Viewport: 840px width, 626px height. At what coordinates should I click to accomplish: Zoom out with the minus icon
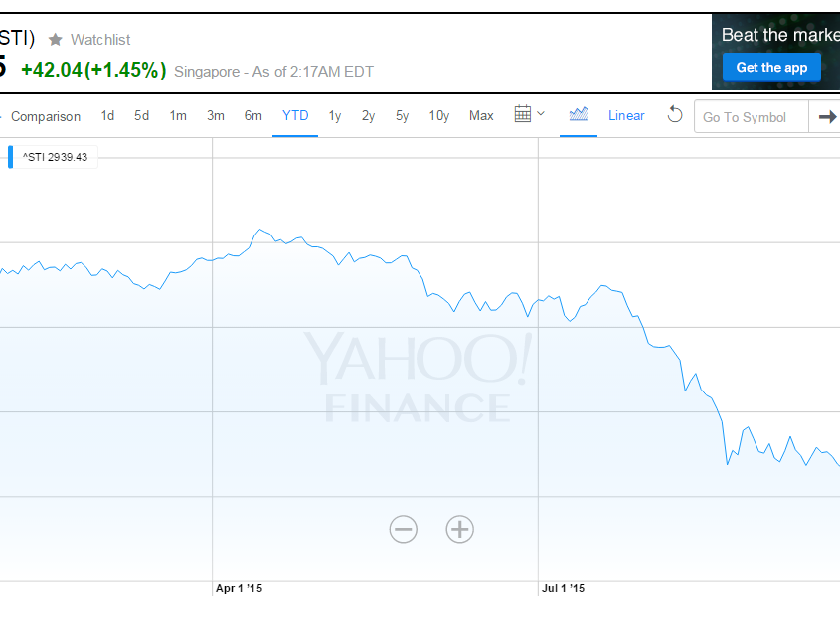pyautogui.click(x=404, y=529)
